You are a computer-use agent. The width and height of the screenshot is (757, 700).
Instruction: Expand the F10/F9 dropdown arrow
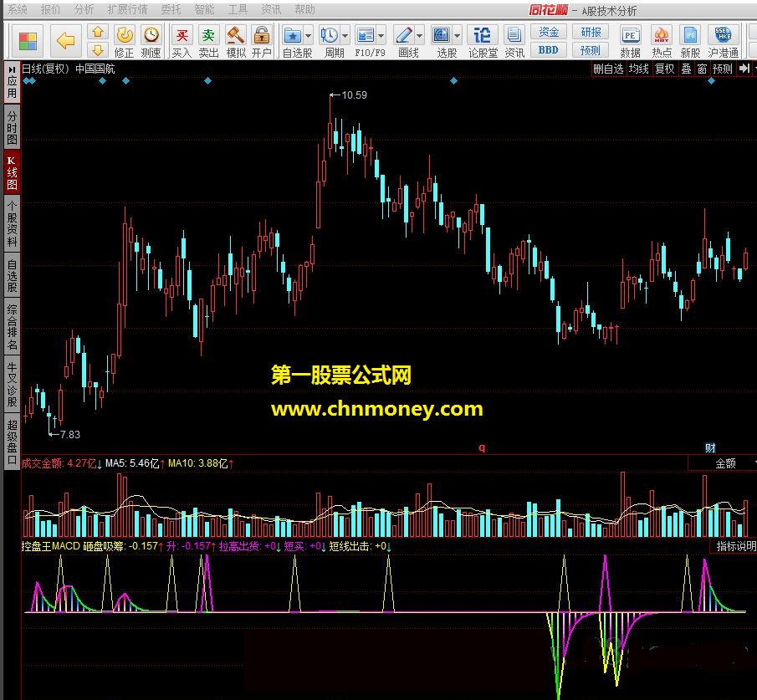381,35
